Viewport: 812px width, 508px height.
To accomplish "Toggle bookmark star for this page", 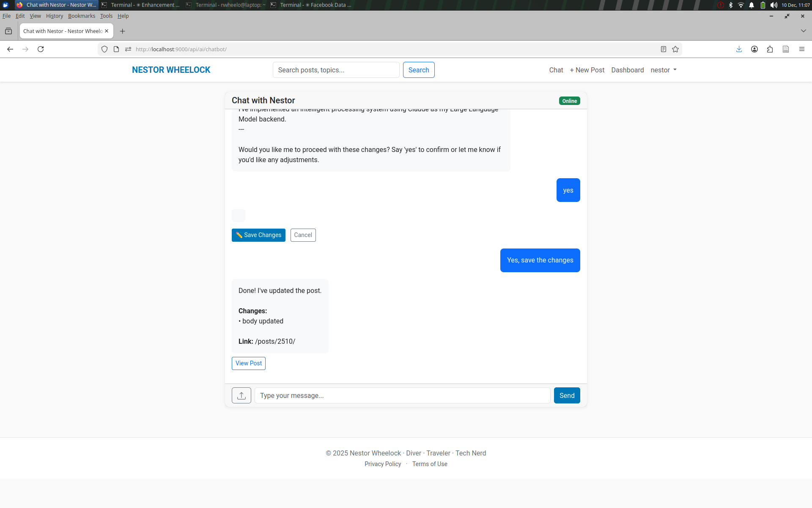I will coord(675,49).
